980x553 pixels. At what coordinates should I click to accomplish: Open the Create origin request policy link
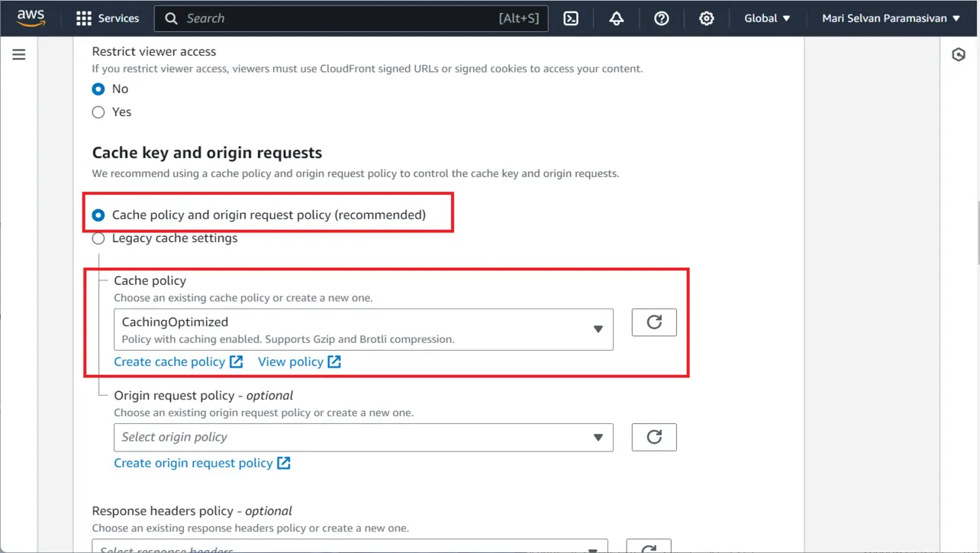coord(202,463)
